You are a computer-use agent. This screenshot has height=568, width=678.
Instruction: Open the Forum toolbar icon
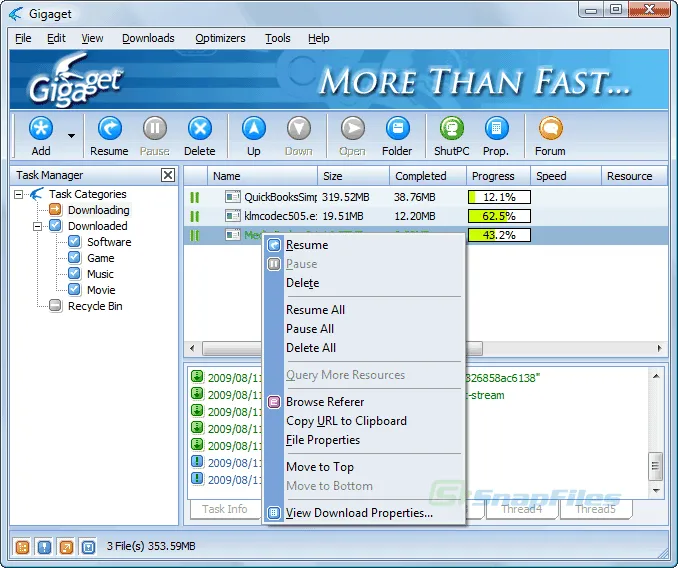point(550,128)
